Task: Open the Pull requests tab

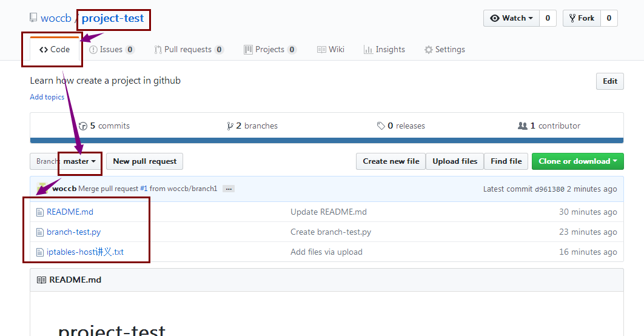Action: pos(189,49)
